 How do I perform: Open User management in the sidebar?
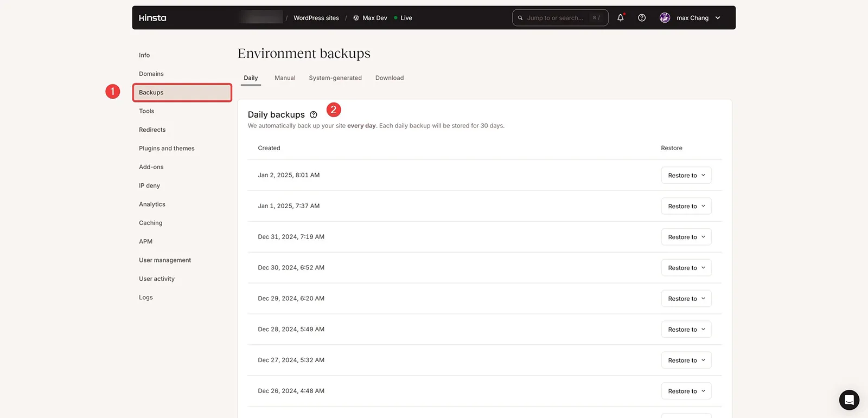[x=165, y=260]
